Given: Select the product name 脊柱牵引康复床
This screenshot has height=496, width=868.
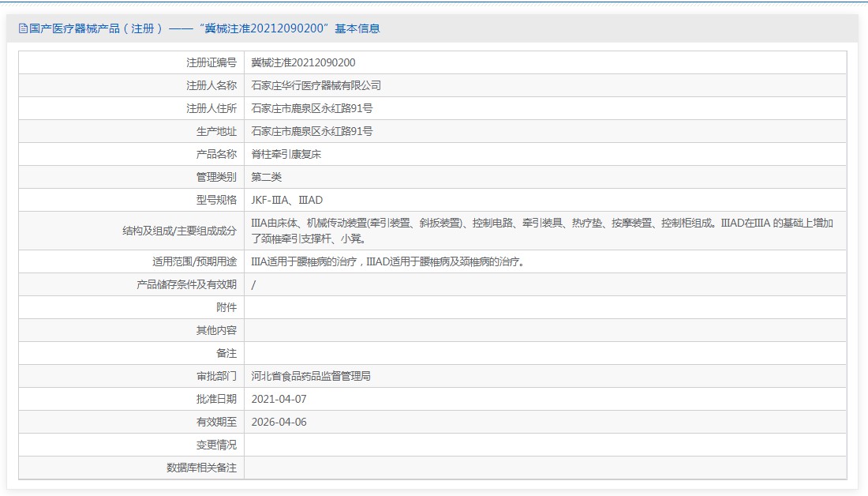Looking at the screenshot, I should 286,154.
